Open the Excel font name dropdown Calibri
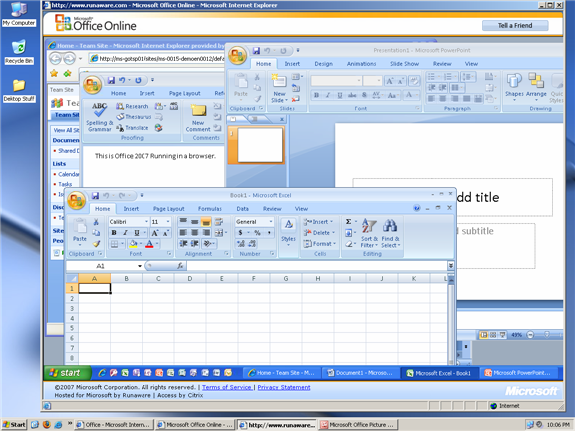Screen dimensions: 575x431 [146, 222]
